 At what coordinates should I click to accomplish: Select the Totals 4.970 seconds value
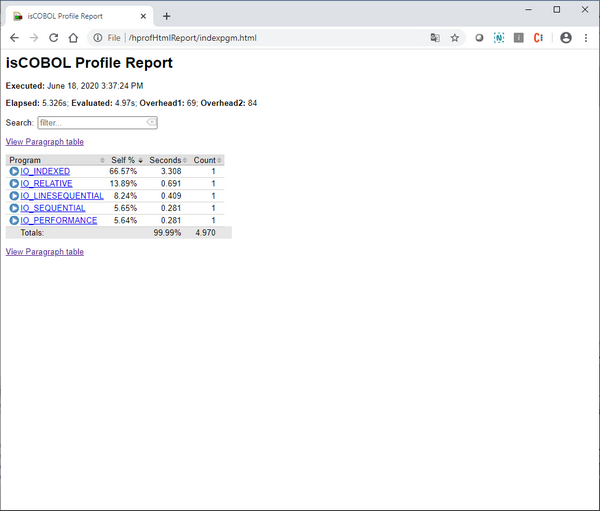pyautogui.click(x=205, y=232)
